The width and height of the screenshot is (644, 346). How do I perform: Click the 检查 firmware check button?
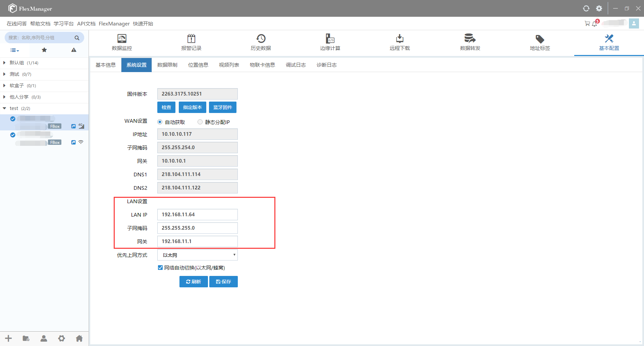[x=166, y=107]
